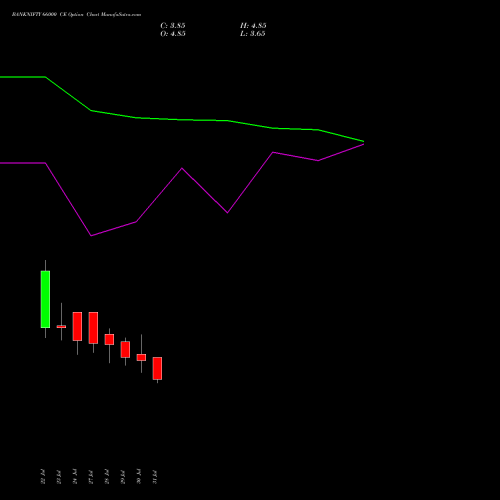500x500 pixels.
Task: Click the green upper indicator line
Action: coord(182,119)
